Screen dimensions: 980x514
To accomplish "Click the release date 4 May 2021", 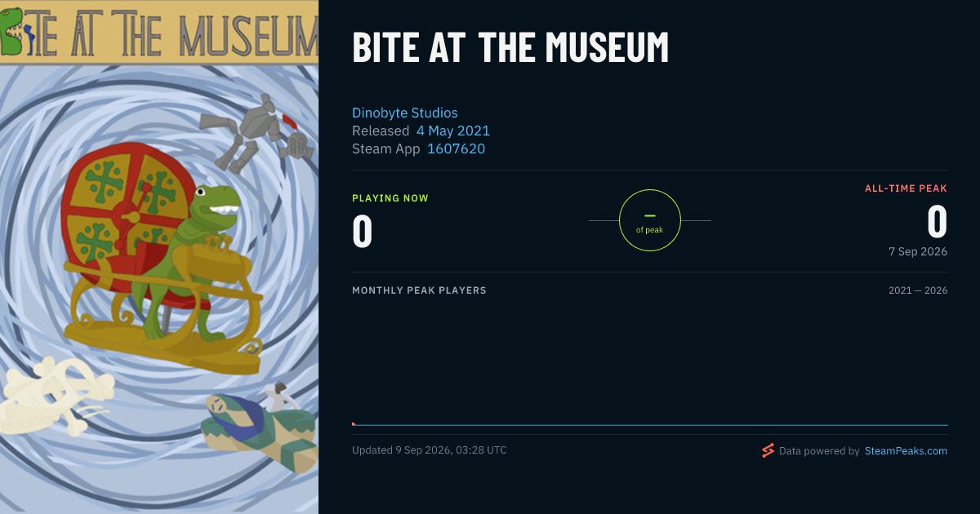I will (453, 131).
